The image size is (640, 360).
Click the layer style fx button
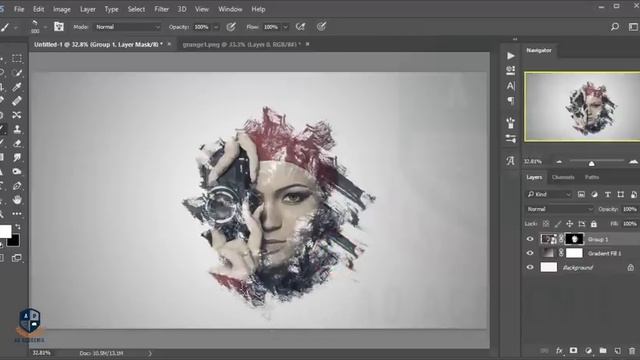tap(559, 351)
